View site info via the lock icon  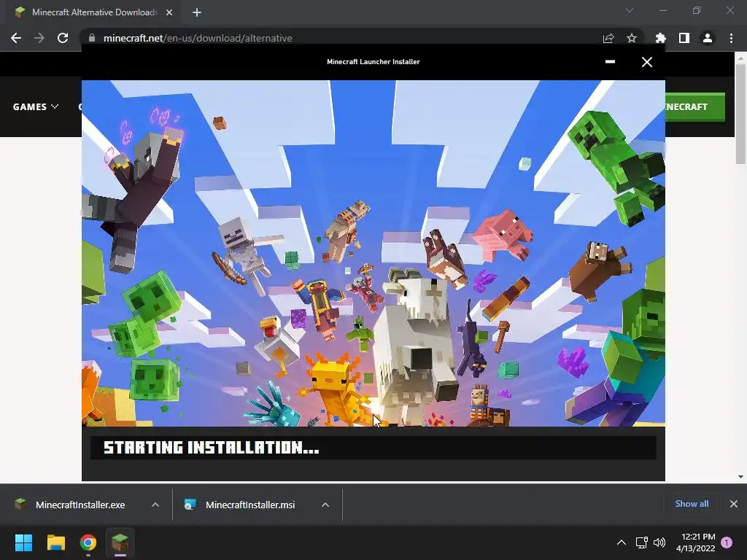(92, 38)
